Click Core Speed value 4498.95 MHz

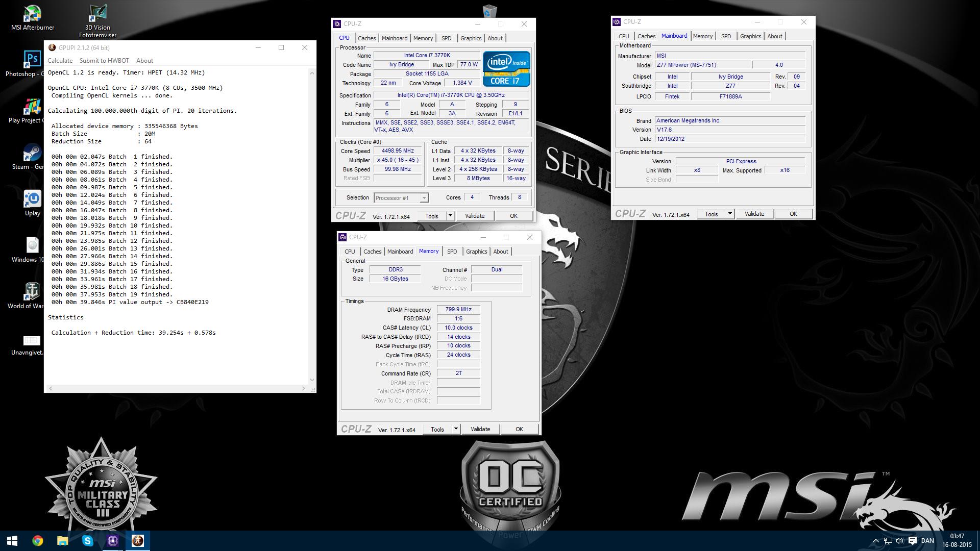click(398, 151)
